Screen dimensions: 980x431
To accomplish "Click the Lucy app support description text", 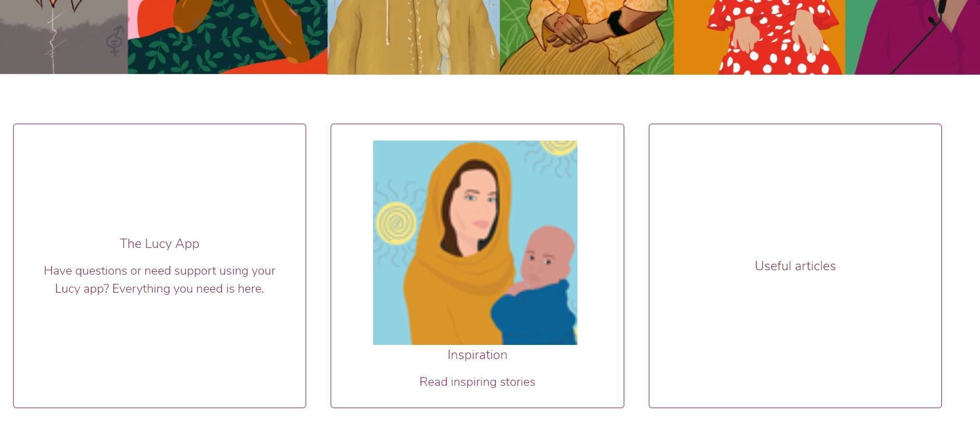I will [x=160, y=280].
